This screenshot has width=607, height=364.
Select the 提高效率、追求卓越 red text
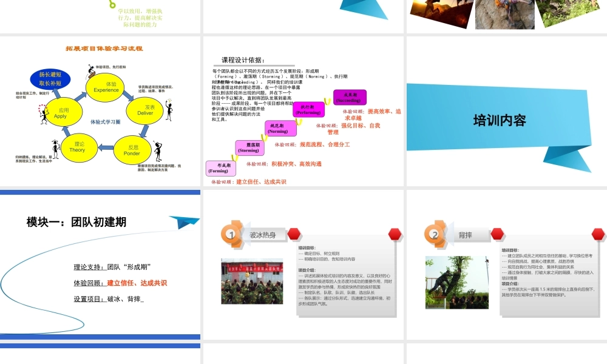pos(373,115)
